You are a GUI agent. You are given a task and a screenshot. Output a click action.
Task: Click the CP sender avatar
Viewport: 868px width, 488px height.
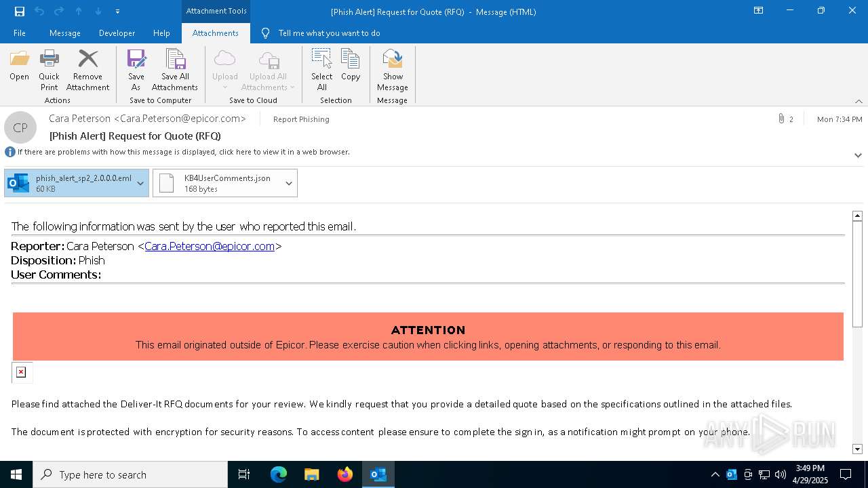[20, 127]
